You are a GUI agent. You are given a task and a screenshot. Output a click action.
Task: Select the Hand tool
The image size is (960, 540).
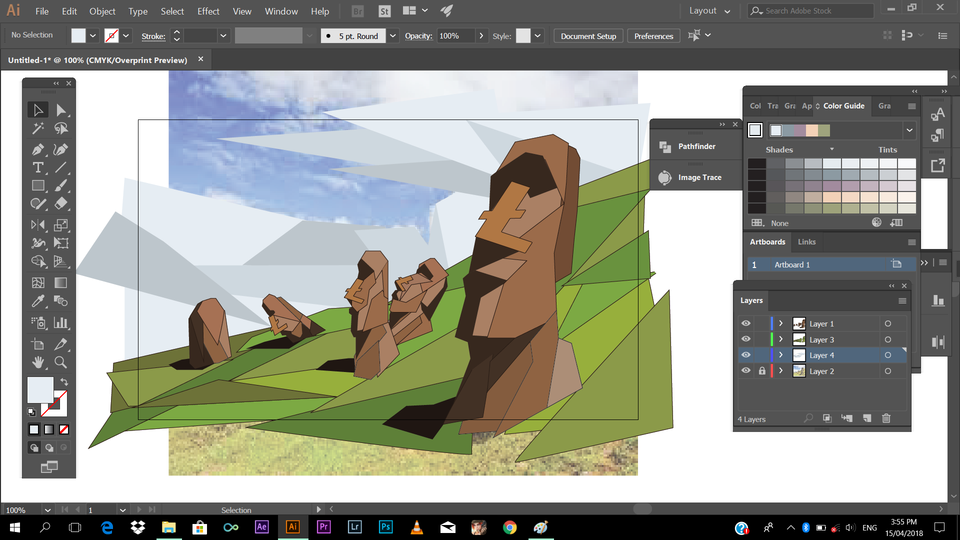click(x=38, y=362)
